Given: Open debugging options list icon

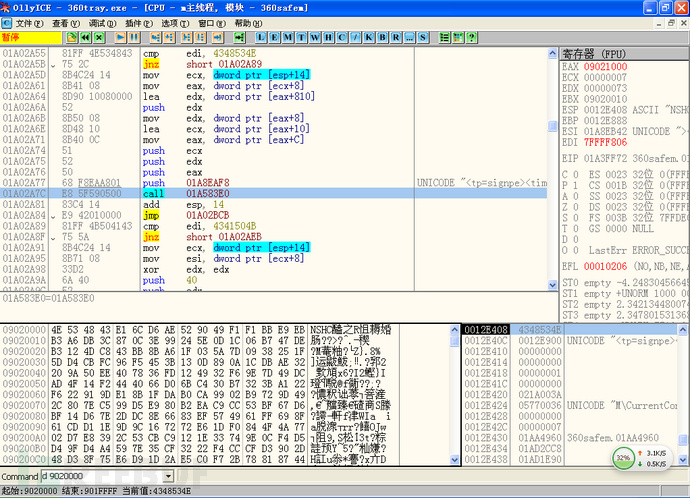Looking at the screenshot, I should [x=444, y=37].
